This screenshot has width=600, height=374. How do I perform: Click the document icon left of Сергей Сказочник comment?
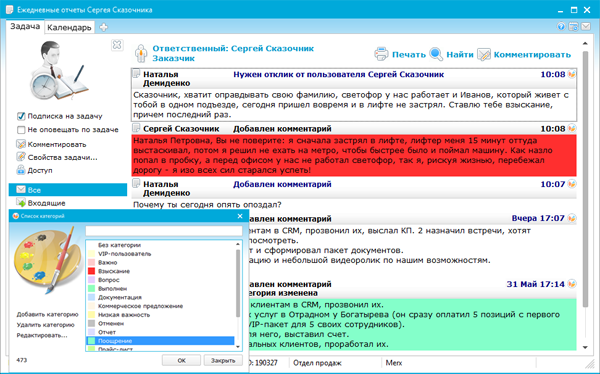point(136,128)
